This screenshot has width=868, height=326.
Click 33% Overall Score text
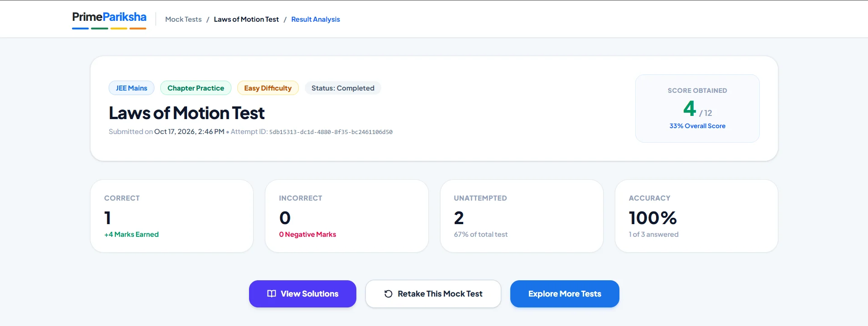pos(697,126)
